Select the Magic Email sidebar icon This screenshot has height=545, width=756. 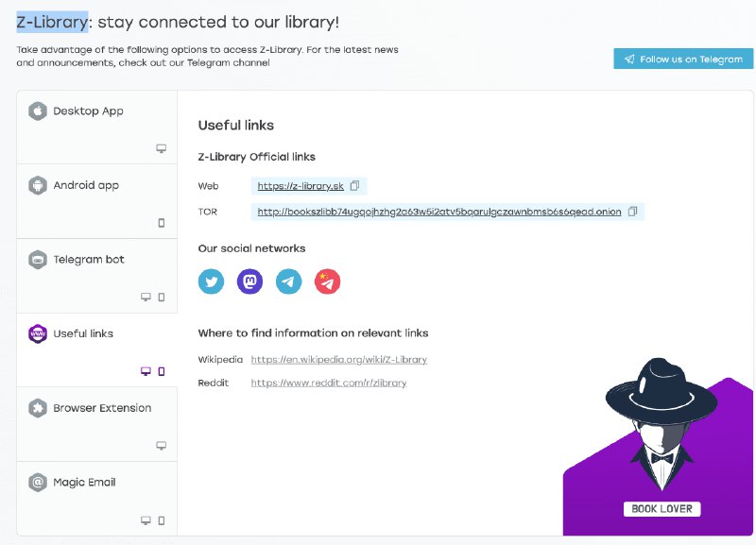[x=36, y=483]
